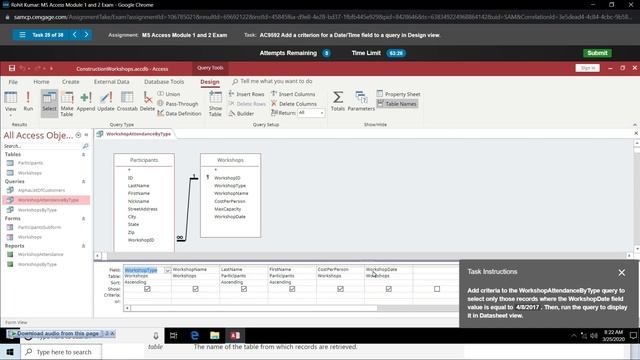Uncheck Show for the WorkshopDate column
The width and height of the screenshot is (640, 360).
[389, 289]
